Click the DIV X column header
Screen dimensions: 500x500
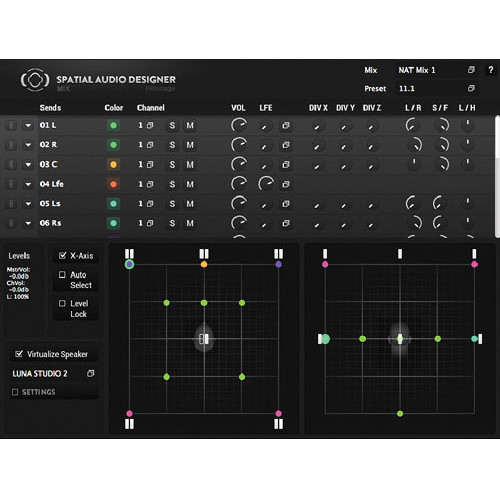[318, 108]
